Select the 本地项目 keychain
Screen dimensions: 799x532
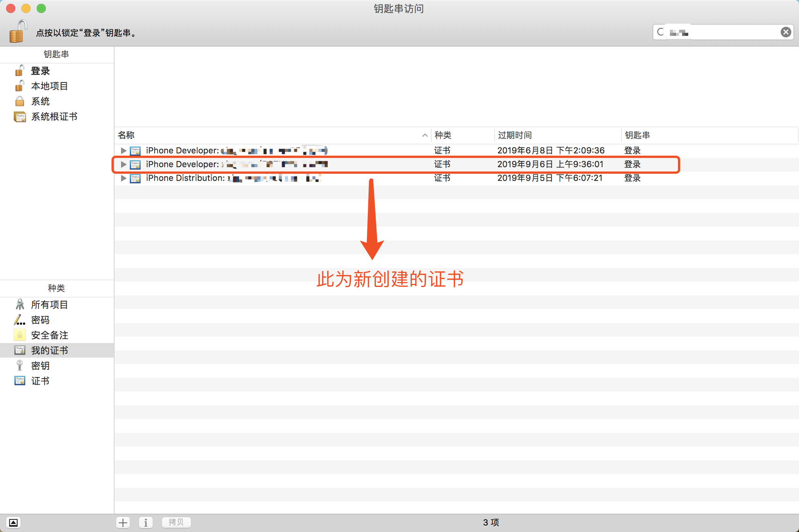point(49,86)
